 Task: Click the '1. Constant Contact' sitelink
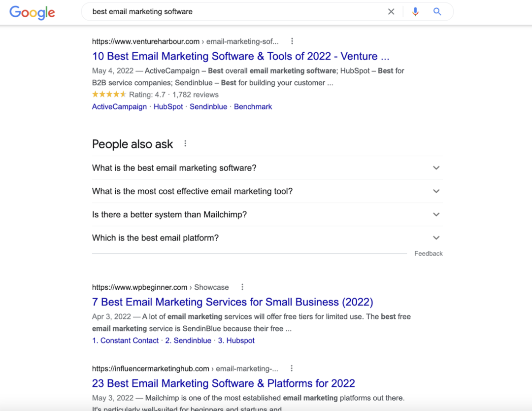pos(126,340)
